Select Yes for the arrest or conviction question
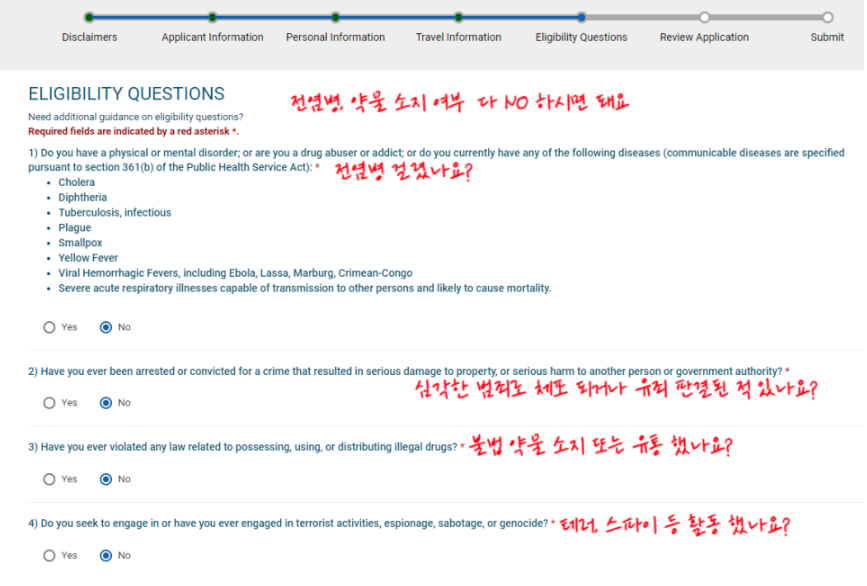Viewport: 867px width, 586px height. click(48, 403)
